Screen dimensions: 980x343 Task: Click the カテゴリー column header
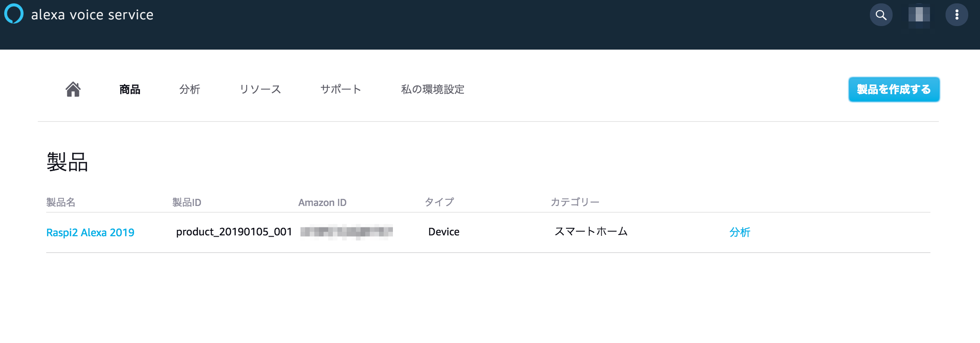click(x=575, y=202)
